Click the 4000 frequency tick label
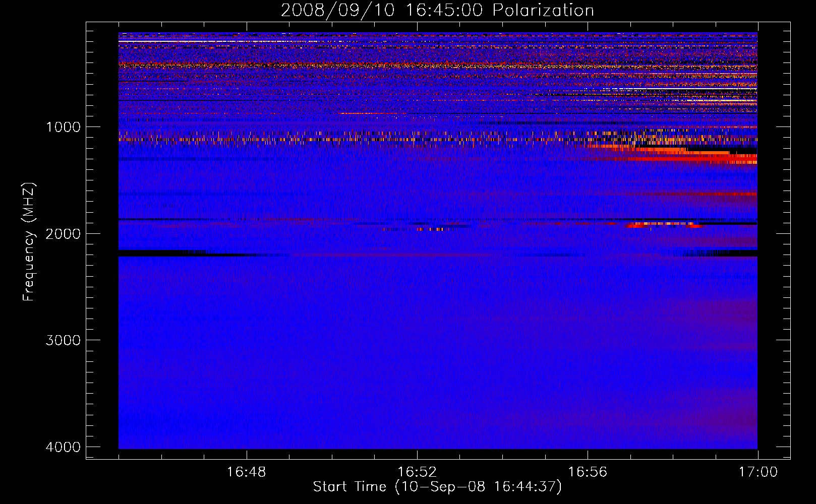This screenshot has height=504, width=816. (63, 447)
